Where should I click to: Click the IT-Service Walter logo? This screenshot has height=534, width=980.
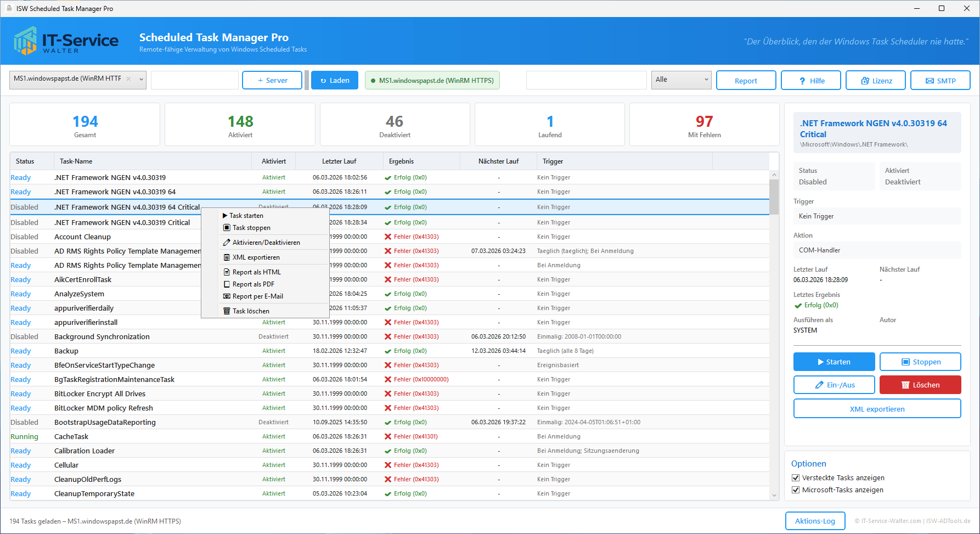66,41
